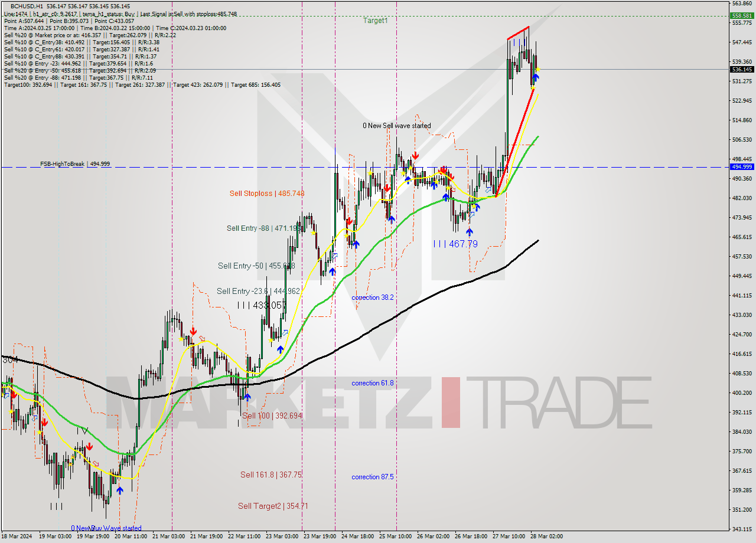Viewport: 756px width, 543px height.
Task: Click the 400.200 price axis value
Action: 742,392
